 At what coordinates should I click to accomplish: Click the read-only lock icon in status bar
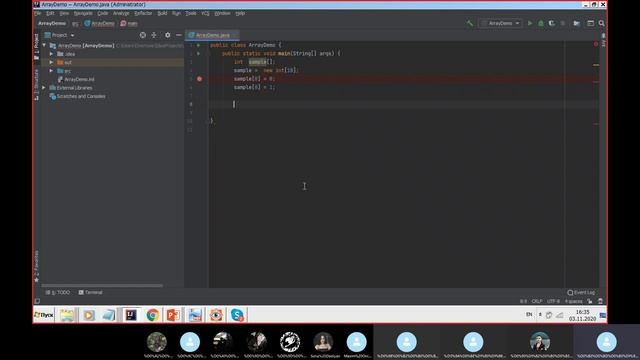590,301
